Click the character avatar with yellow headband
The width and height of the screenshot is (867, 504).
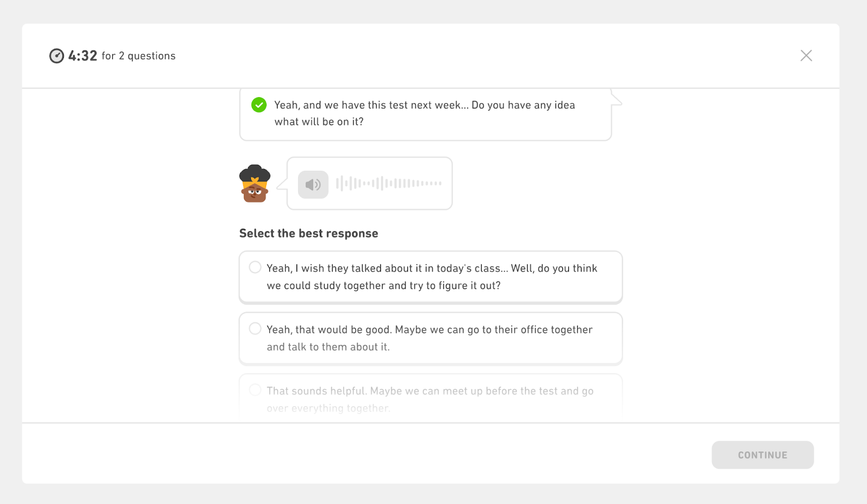[255, 184]
